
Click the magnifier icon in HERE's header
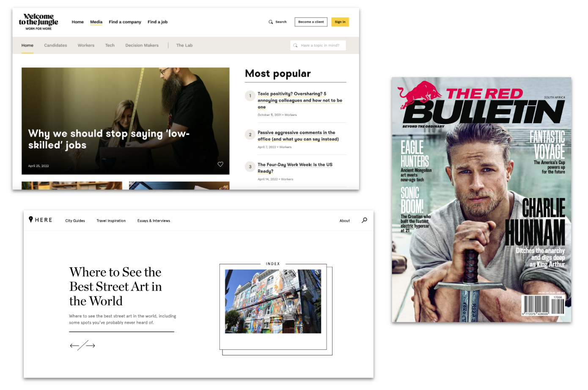point(364,220)
